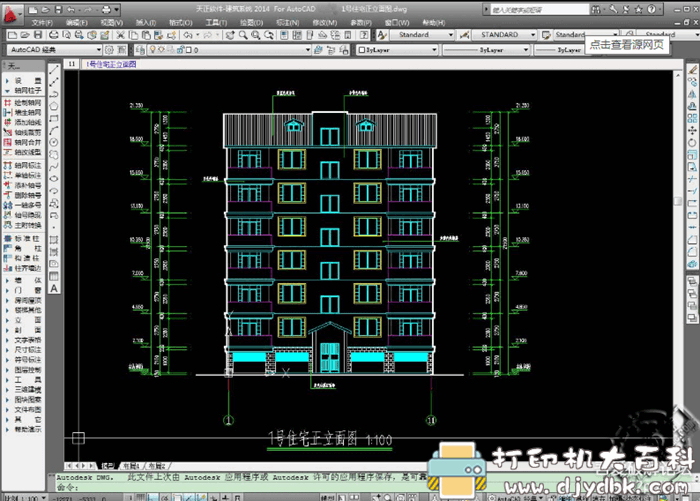700x501 pixels.
Task: Click the Copy icon on standard toolbar
Action: 133,35
